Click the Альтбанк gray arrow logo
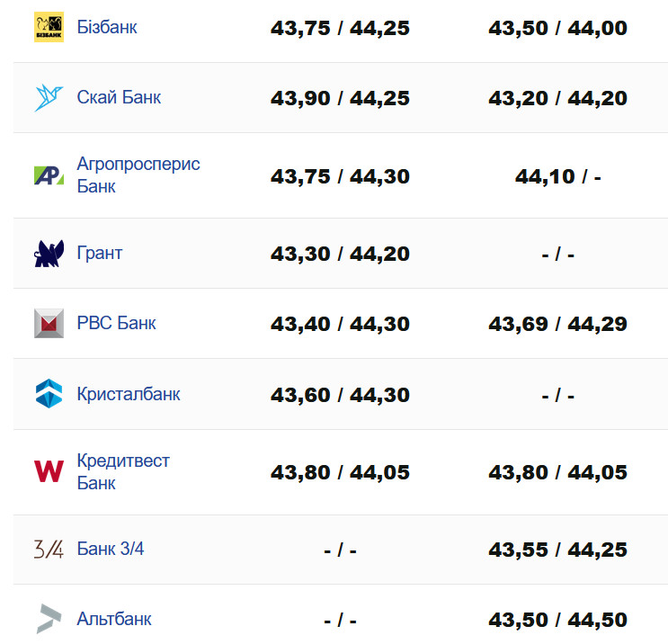 click(49, 619)
